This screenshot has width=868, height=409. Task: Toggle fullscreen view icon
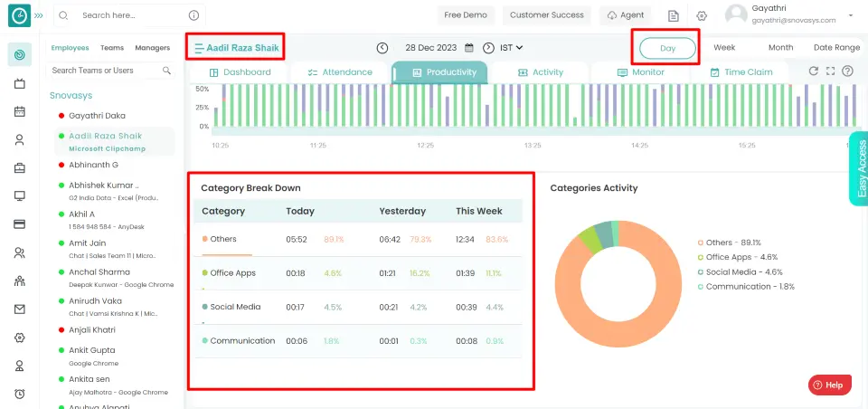(830, 71)
